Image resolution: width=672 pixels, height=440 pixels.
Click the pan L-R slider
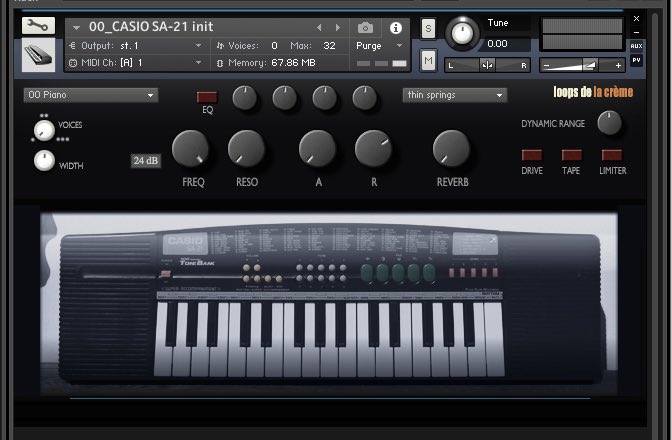487,65
